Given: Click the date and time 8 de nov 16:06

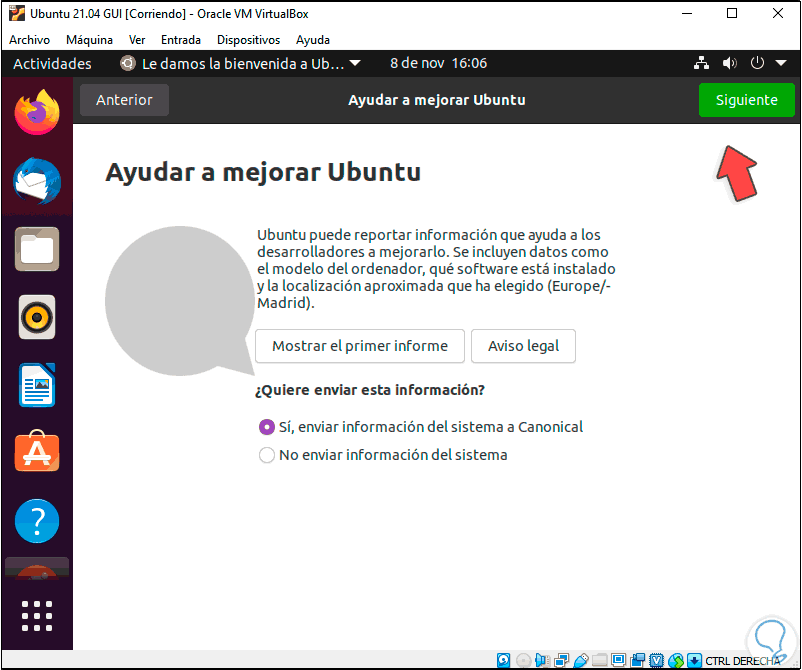Looking at the screenshot, I should (438, 63).
